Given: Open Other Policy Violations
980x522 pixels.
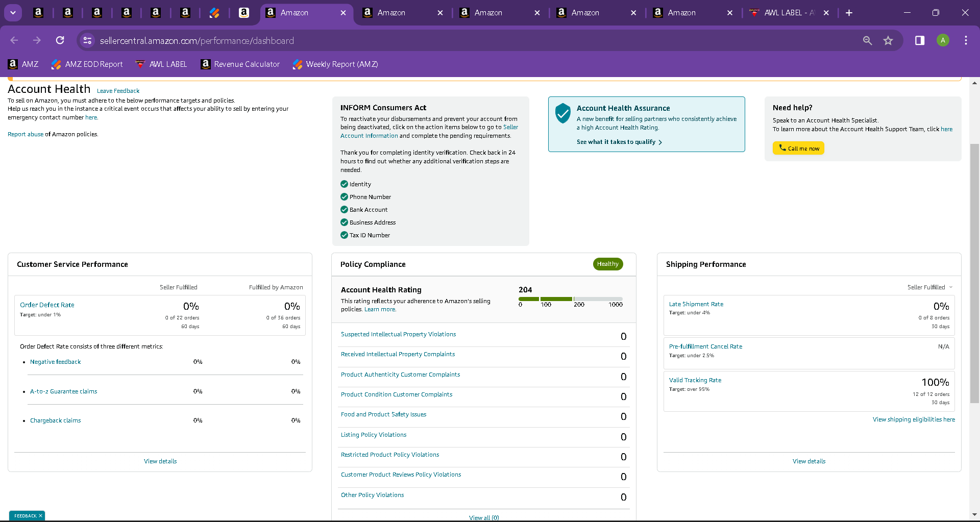Looking at the screenshot, I should pos(372,495).
